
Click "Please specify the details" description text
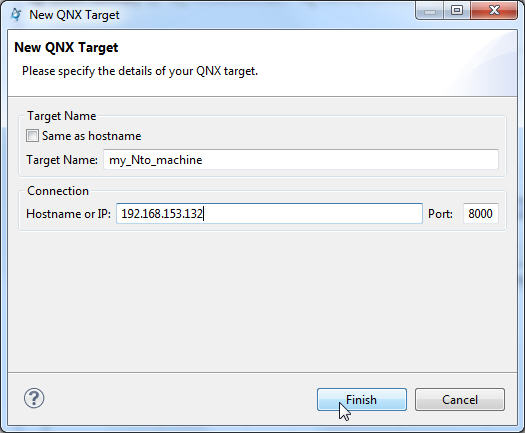point(140,71)
